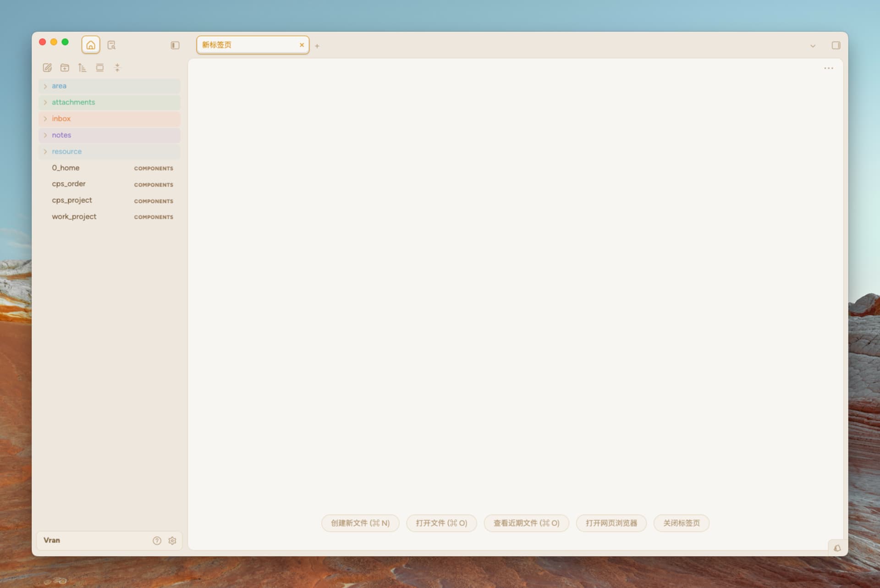Create a new folder icon
The width and height of the screenshot is (880, 588).
[x=65, y=68]
